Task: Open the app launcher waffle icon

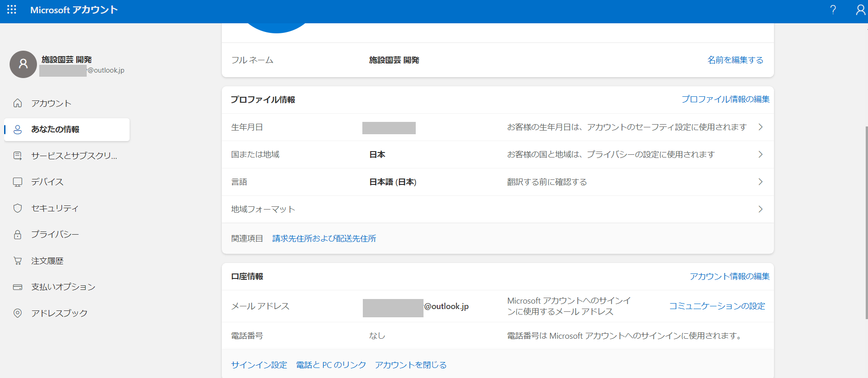Action: [x=12, y=10]
